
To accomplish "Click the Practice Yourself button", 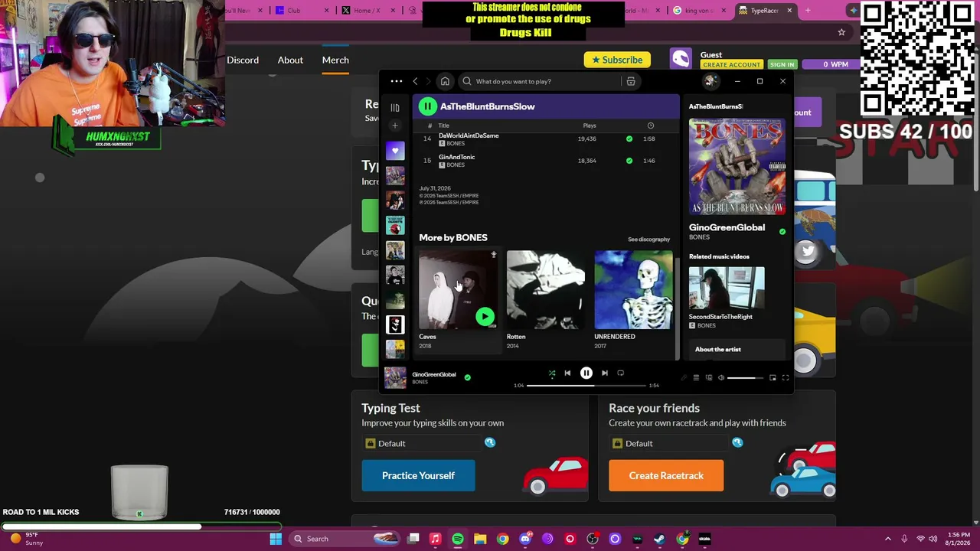I will [418, 475].
